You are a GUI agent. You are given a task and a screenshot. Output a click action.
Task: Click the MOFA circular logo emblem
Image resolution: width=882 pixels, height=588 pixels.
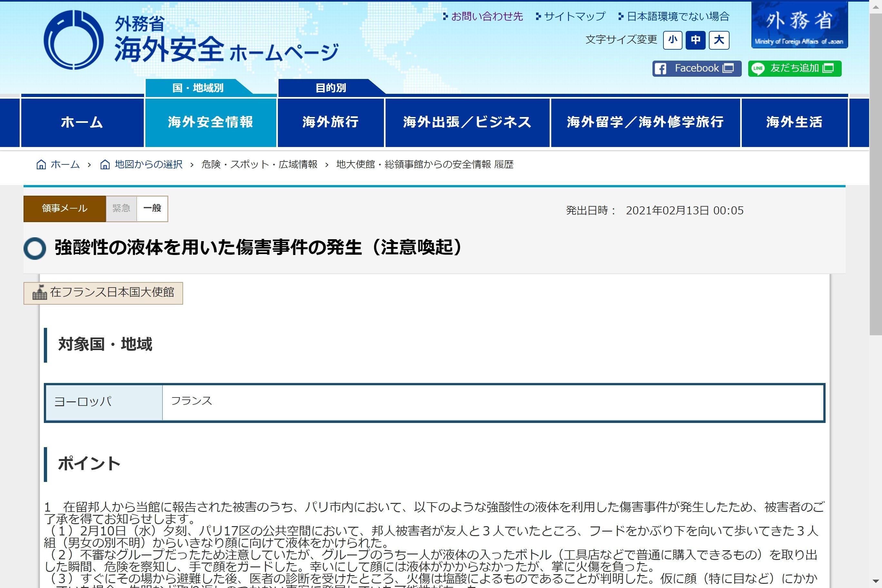[x=73, y=40]
